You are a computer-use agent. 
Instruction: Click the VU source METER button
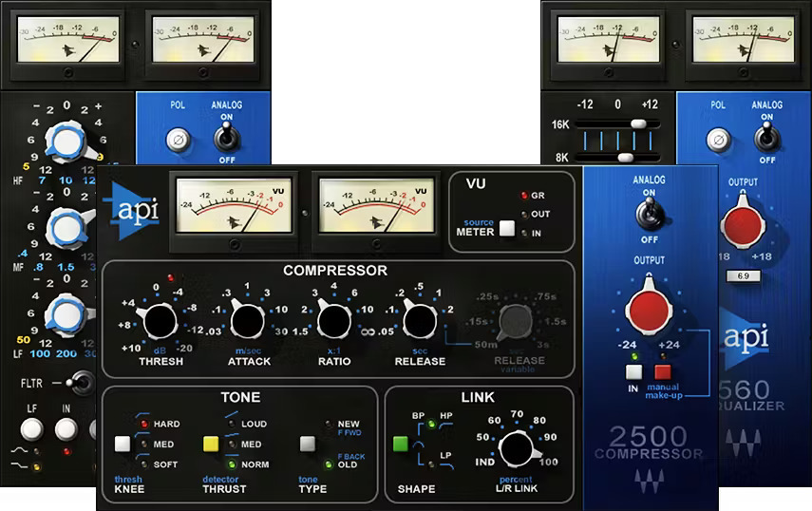[507, 228]
